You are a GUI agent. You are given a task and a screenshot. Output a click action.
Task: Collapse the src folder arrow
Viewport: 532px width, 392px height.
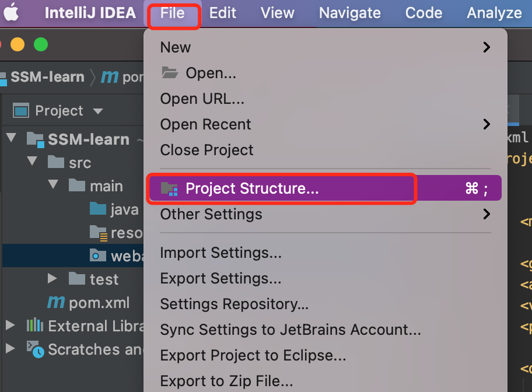click(32, 161)
